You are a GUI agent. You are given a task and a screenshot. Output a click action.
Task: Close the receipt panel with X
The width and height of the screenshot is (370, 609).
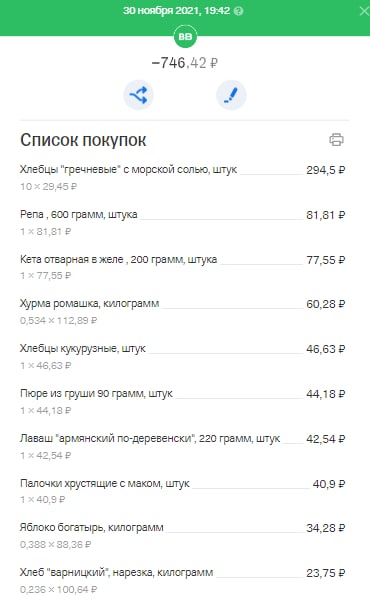tap(364, 11)
